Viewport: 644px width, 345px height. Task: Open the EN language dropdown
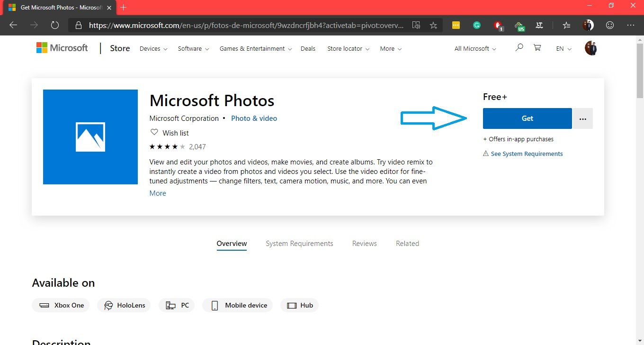564,48
